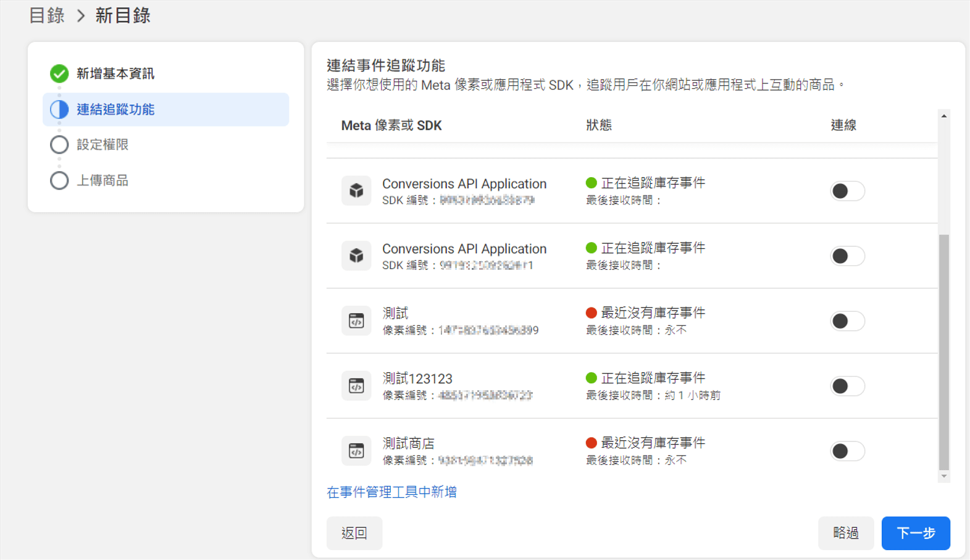This screenshot has height=560, width=970.
Task: Click the 連結事件追蹤功能 heading
Action: tap(386, 65)
